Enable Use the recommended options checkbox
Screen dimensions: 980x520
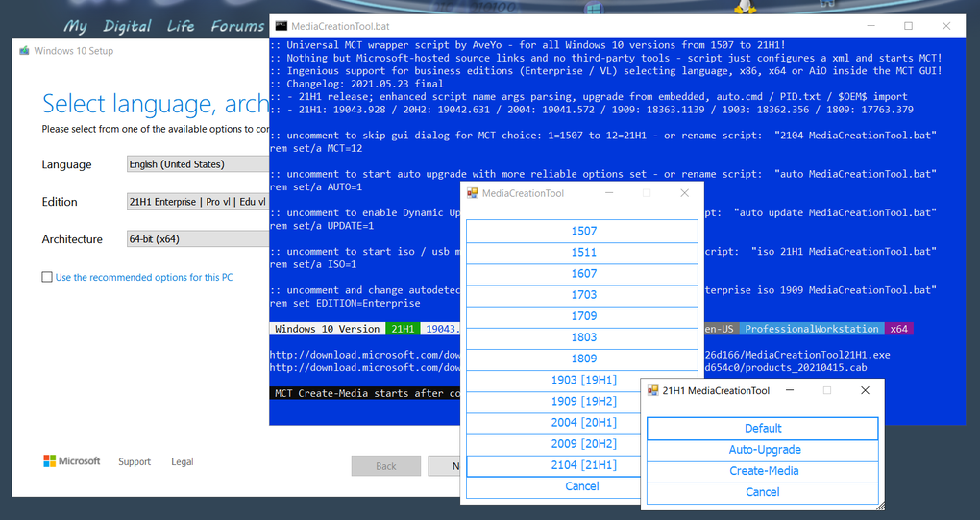click(x=47, y=277)
